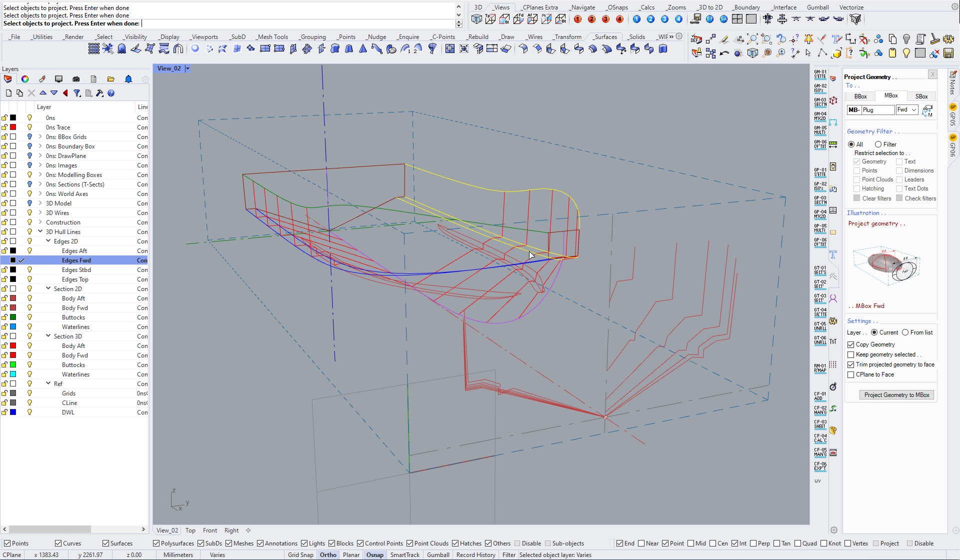Click the undo curved arrow icon
This screenshot has height=560, width=960.
pyautogui.click(x=724, y=53)
